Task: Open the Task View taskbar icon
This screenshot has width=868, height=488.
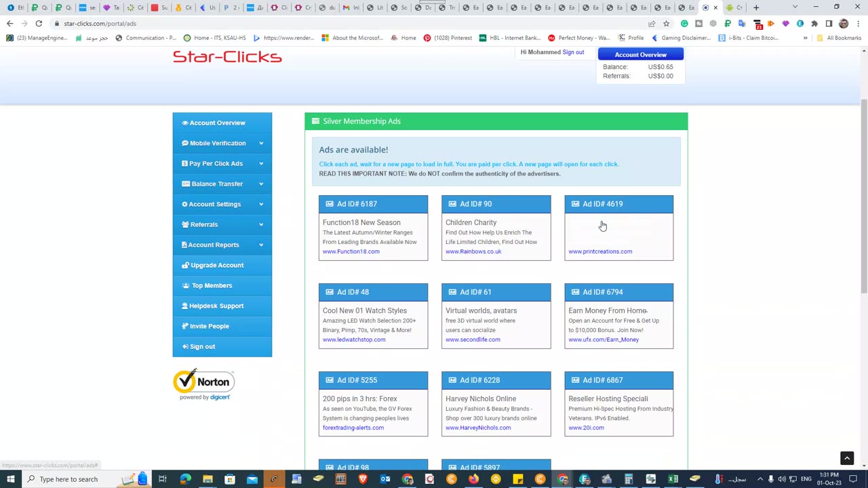Action: click(x=163, y=479)
